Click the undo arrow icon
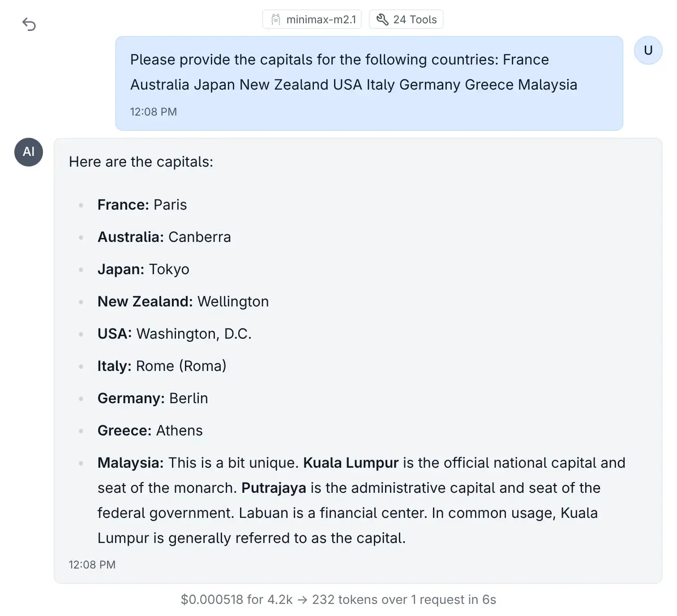The image size is (677, 616). 29,24
